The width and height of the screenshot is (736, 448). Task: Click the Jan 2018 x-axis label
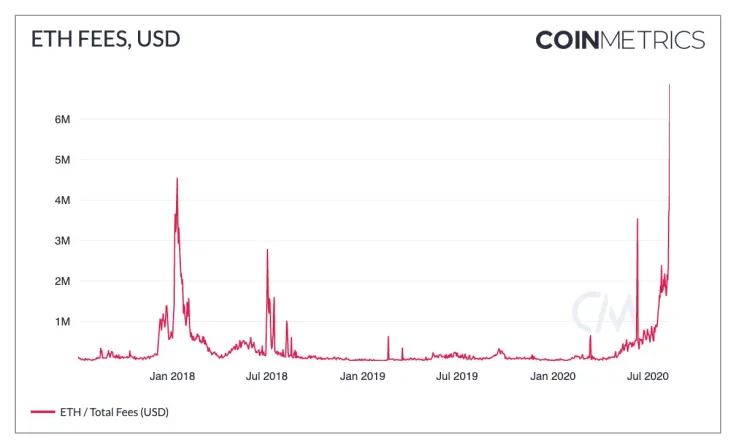tap(172, 376)
